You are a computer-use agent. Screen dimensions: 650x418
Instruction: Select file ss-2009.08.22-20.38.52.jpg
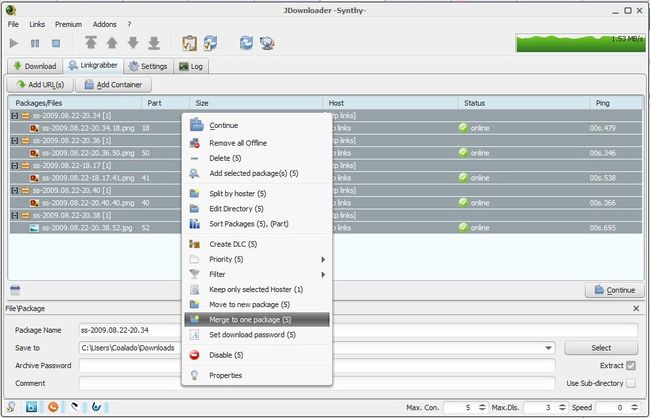[x=87, y=228]
